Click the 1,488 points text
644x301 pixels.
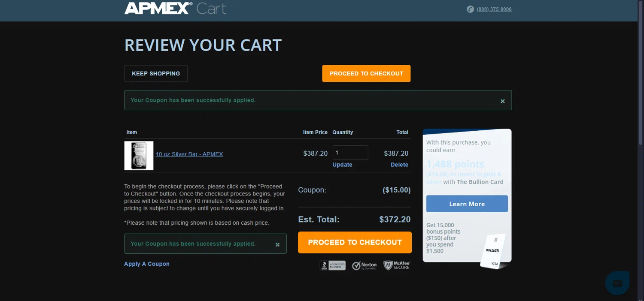click(x=455, y=164)
